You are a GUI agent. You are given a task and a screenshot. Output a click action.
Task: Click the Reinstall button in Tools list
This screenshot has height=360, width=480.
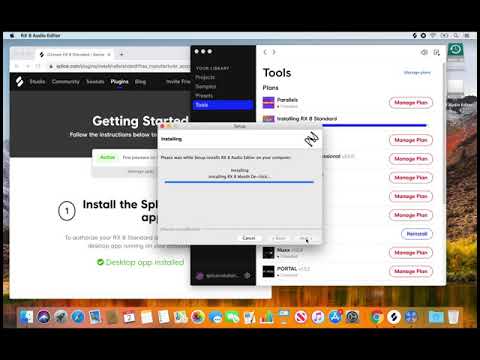click(x=417, y=234)
